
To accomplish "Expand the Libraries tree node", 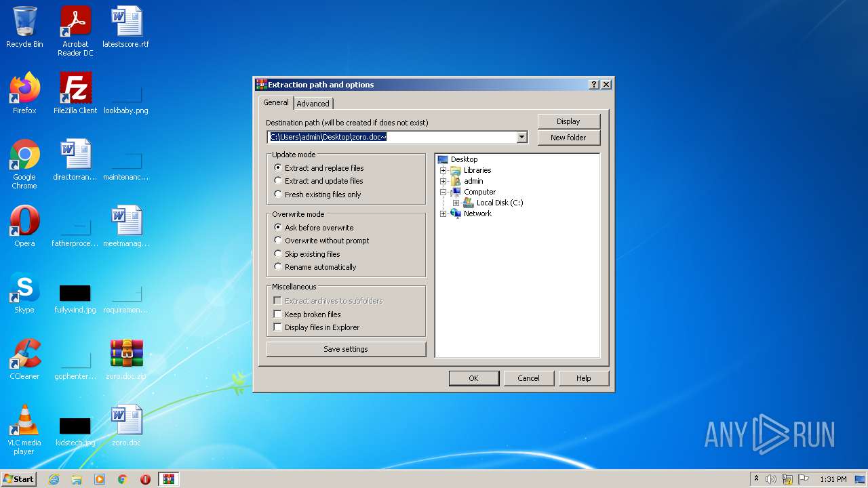I will point(443,170).
